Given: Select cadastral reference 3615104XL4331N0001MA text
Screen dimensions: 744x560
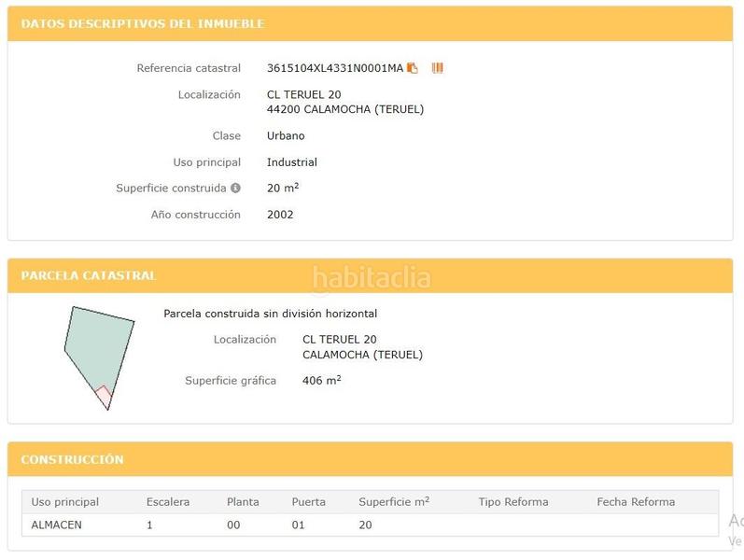Looking at the screenshot, I should [x=334, y=68].
